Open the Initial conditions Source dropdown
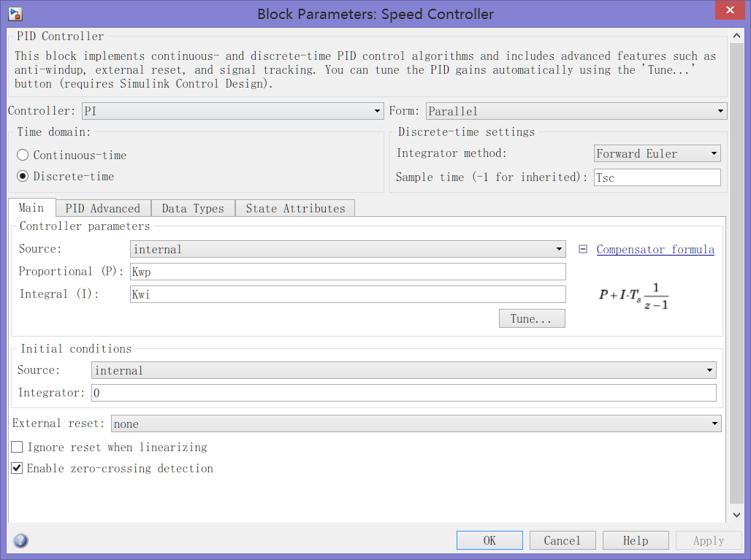 tap(404, 370)
